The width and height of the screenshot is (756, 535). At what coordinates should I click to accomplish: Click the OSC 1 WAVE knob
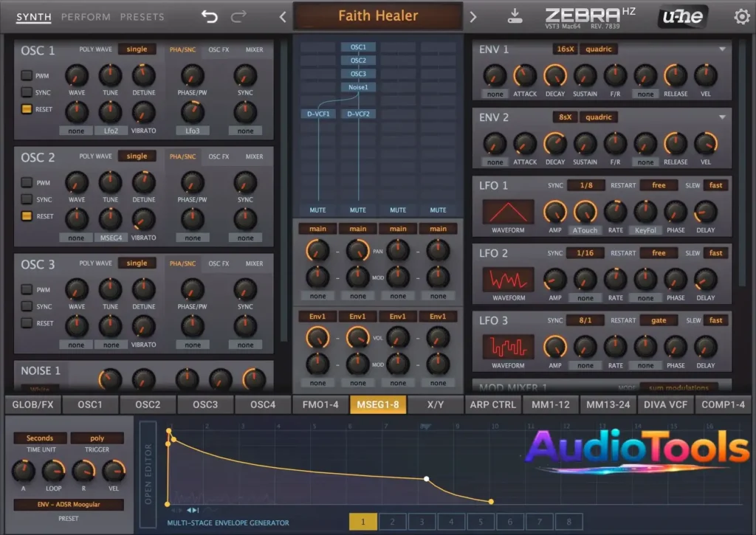(x=77, y=76)
